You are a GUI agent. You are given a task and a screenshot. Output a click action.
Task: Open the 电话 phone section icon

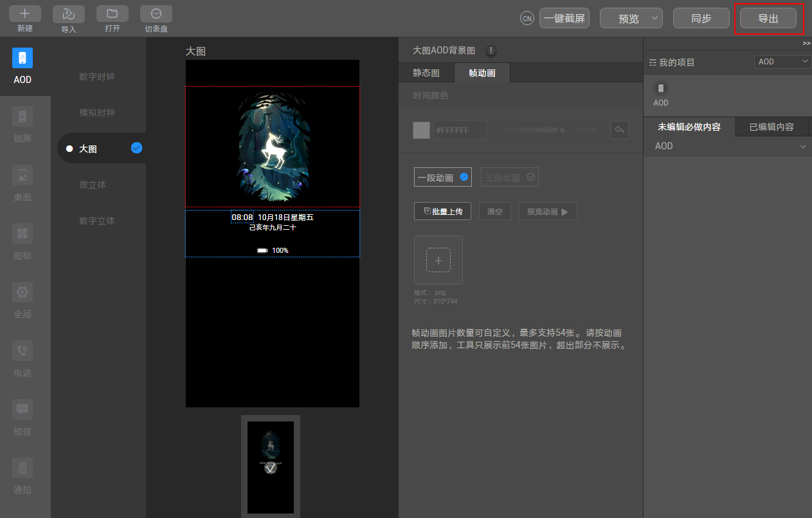coord(23,351)
